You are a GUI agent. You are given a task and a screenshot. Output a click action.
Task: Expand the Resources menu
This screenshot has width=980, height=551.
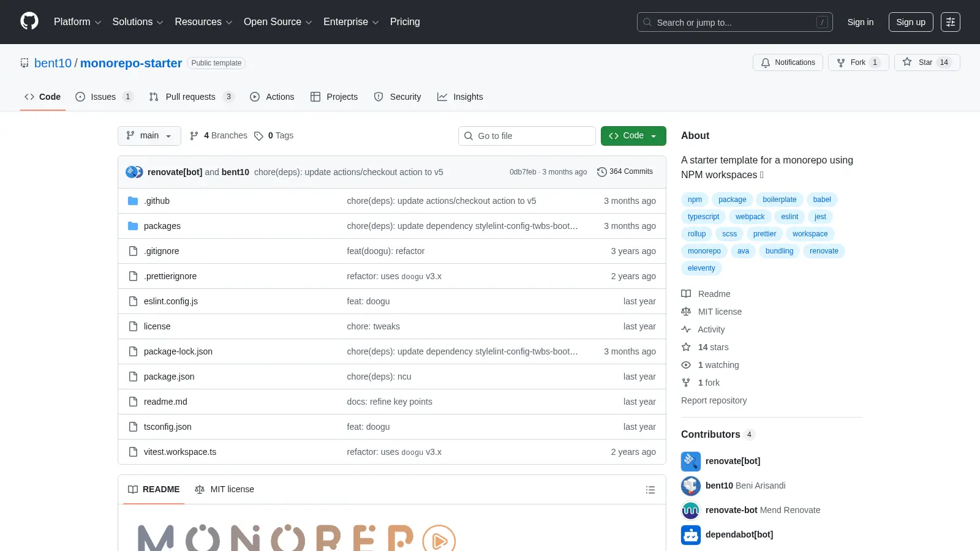[x=203, y=22]
